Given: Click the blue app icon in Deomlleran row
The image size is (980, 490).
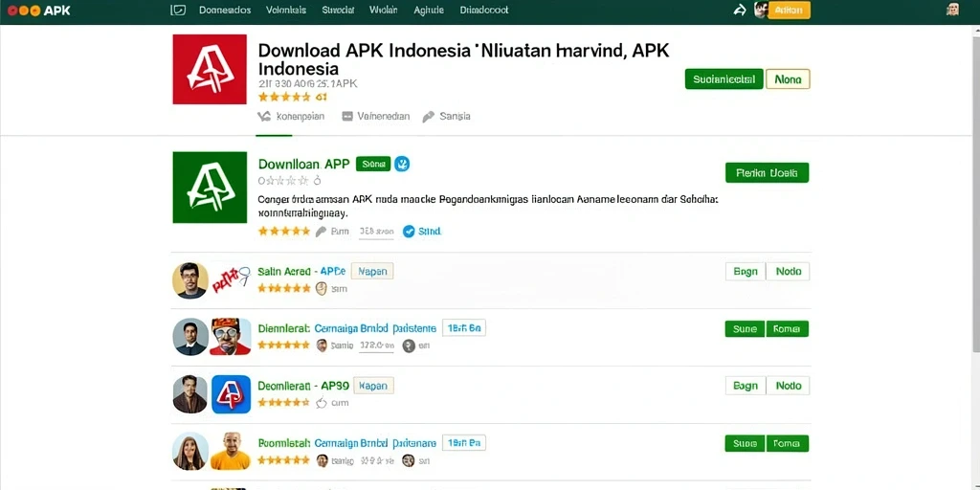Looking at the screenshot, I should pyautogui.click(x=231, y=394).
